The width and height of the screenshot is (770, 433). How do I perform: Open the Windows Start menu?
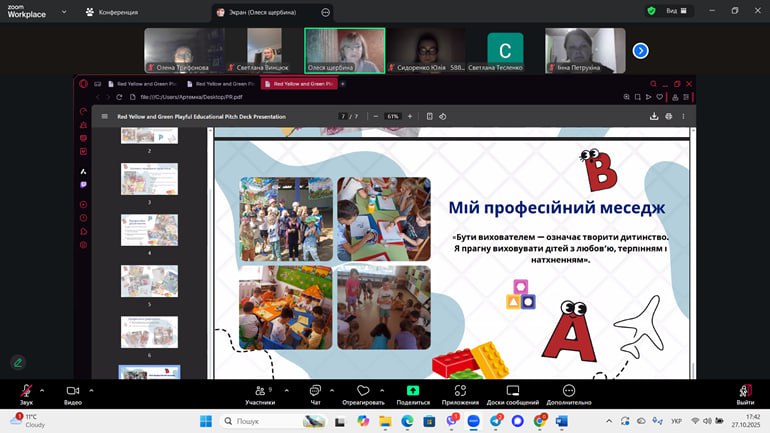coord(206,421)
